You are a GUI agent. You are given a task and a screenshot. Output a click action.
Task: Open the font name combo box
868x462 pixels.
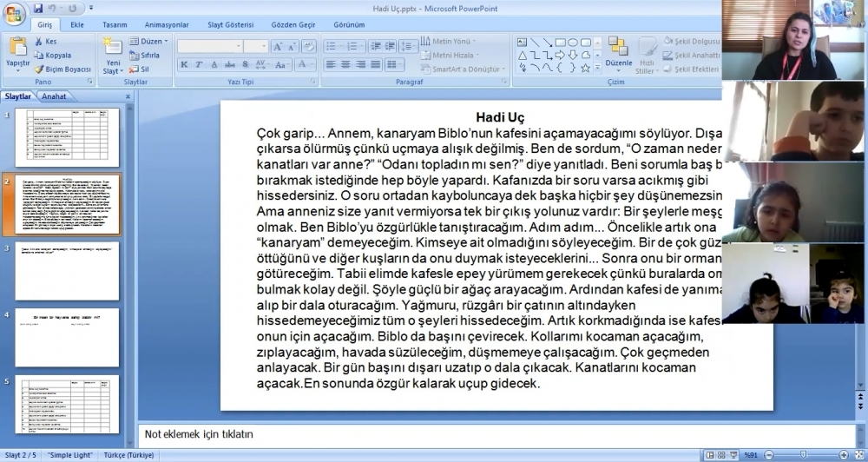tap(210, 46)
